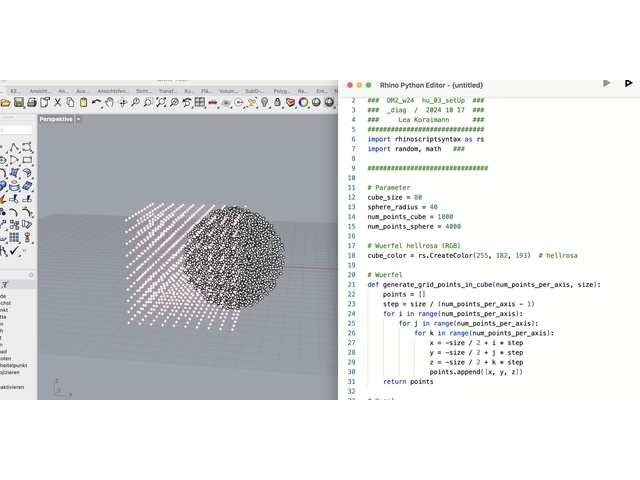Click the shaded viewport sphere icon
Image resolution: width=640 pixels, height=480 pixels.
click(316, 102)
